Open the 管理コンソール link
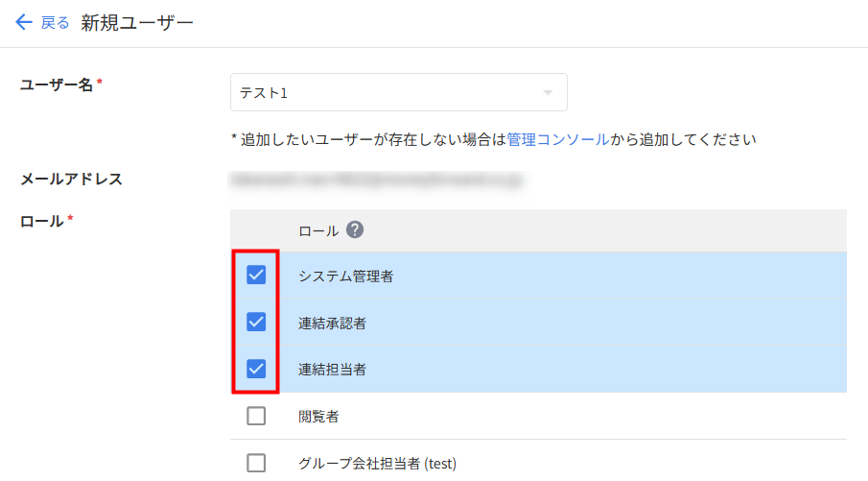The height and width of the screenshot is (481, 868). pos(557,139)
